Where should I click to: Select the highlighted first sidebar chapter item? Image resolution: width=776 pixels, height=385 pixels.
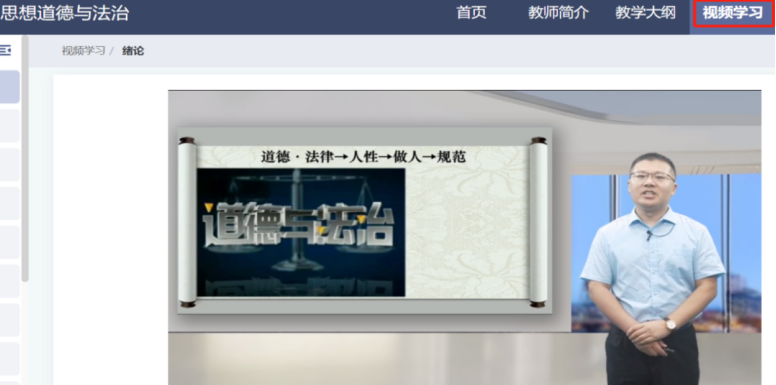pos(9,87)
